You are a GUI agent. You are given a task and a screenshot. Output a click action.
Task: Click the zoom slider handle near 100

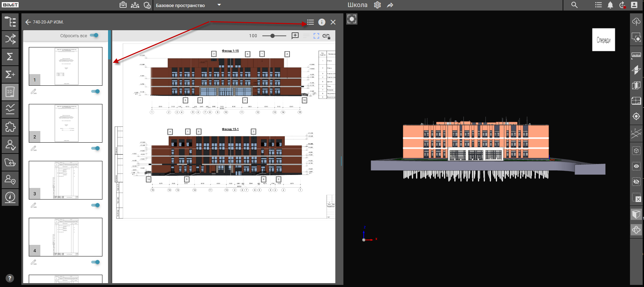point(273,36)
